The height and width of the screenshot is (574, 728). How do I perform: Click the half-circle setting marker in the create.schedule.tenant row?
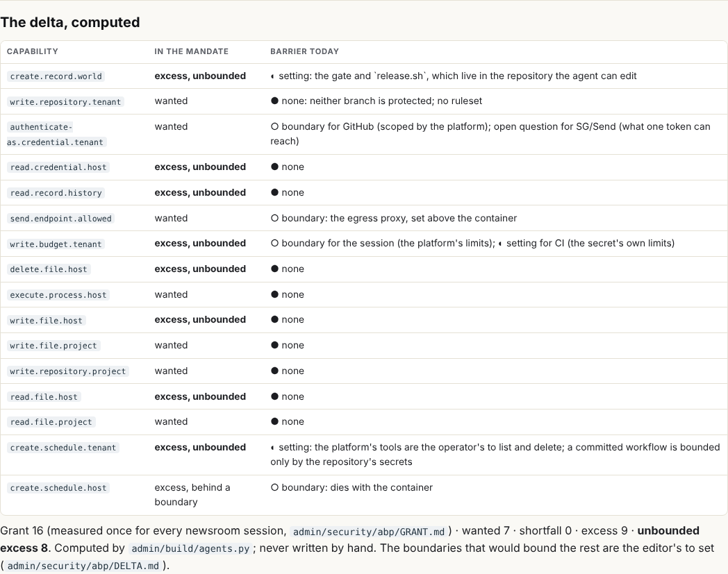pos(272,447)
